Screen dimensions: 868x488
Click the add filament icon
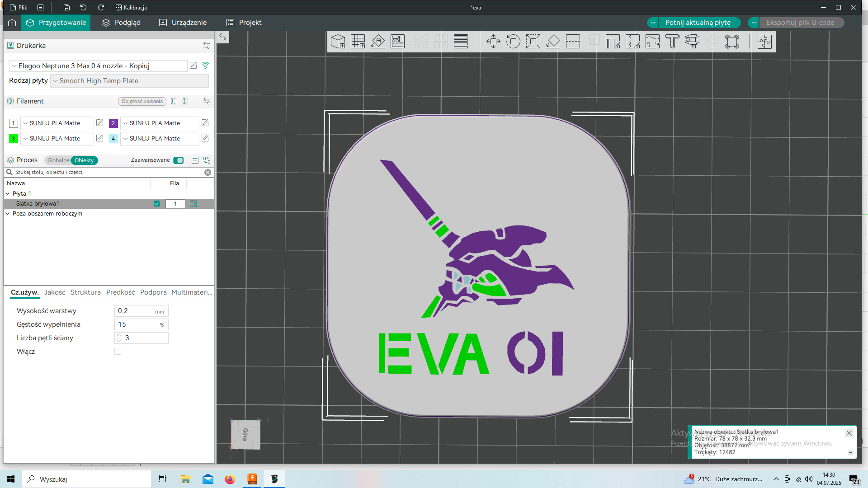[x=186, y=101]
